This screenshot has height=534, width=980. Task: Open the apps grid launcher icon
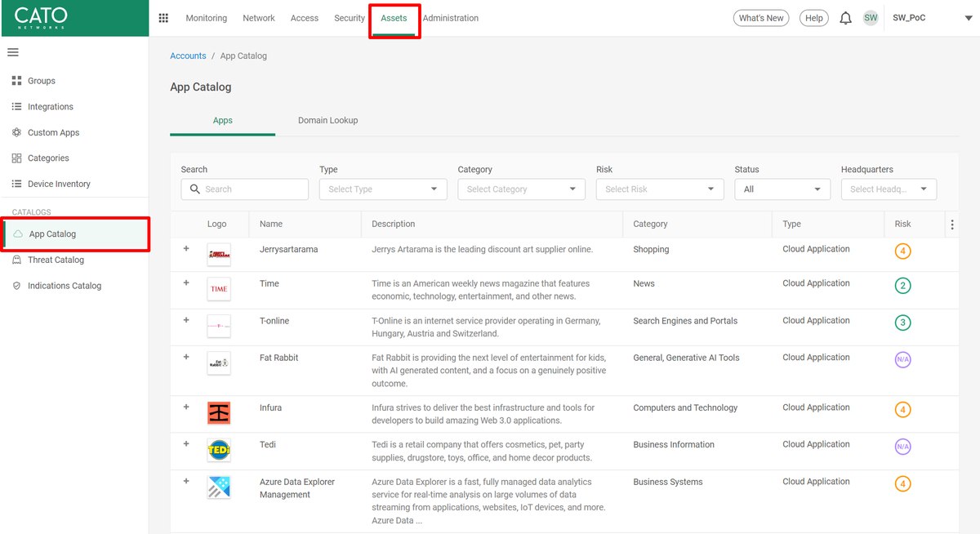(x=163, y=18)
